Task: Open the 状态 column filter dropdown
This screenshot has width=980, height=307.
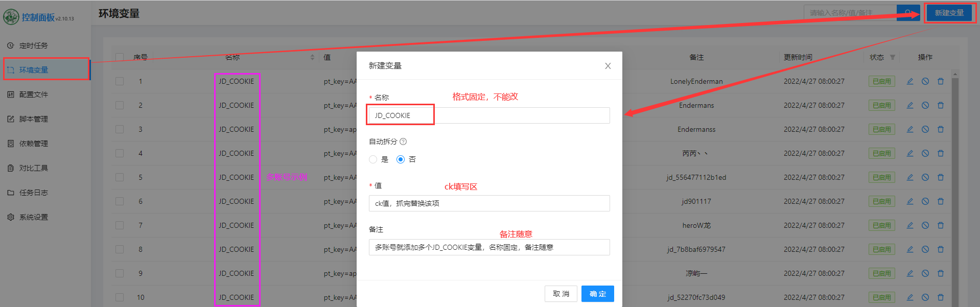Action: (x=892, y=57)
